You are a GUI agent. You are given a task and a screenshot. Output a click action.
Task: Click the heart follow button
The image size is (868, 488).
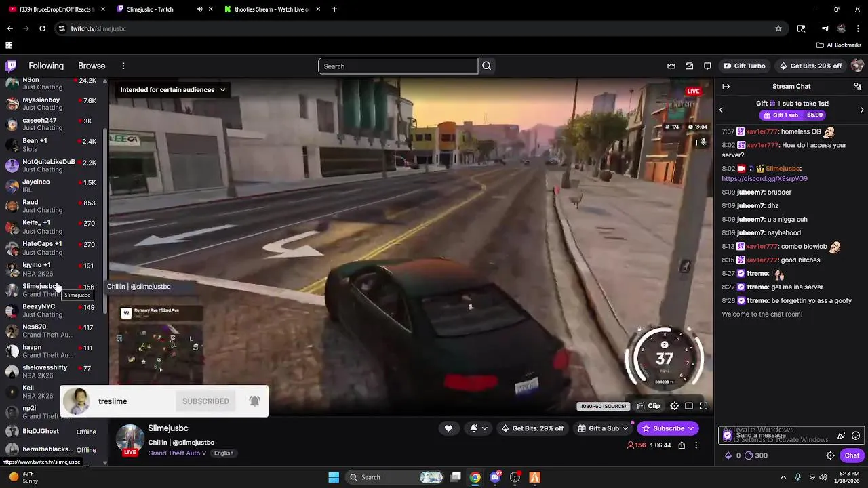point(448,428)
